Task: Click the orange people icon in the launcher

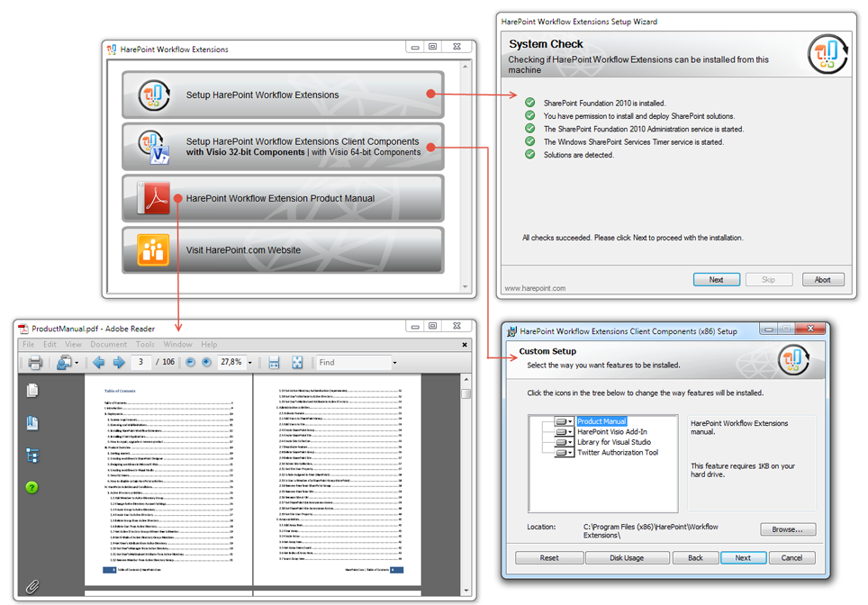Action: click(x=153, y=250)
